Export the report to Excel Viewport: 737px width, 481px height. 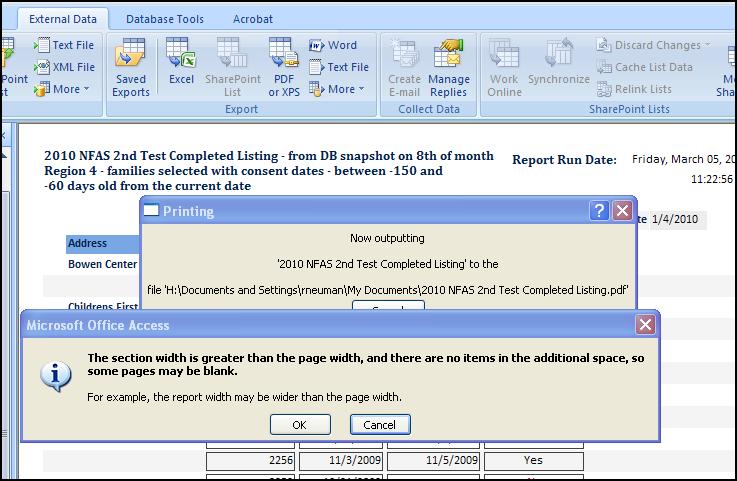(181, 62)
